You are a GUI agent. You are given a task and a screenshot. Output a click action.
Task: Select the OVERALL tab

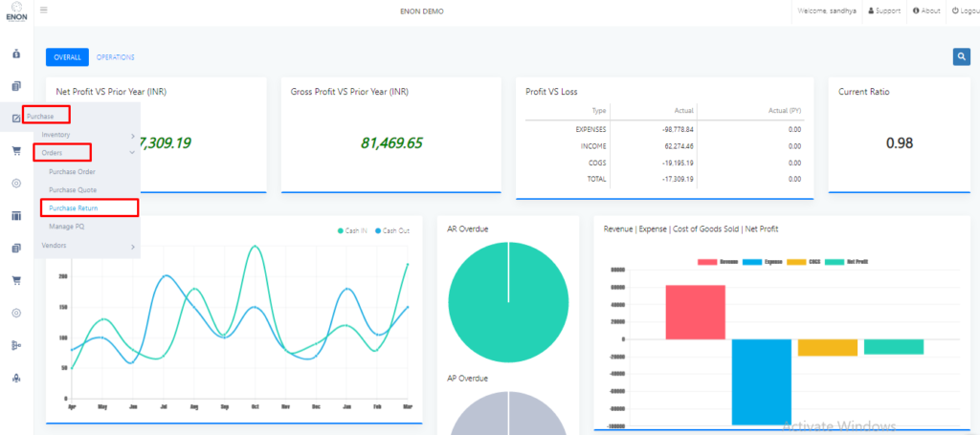point(68,56)
